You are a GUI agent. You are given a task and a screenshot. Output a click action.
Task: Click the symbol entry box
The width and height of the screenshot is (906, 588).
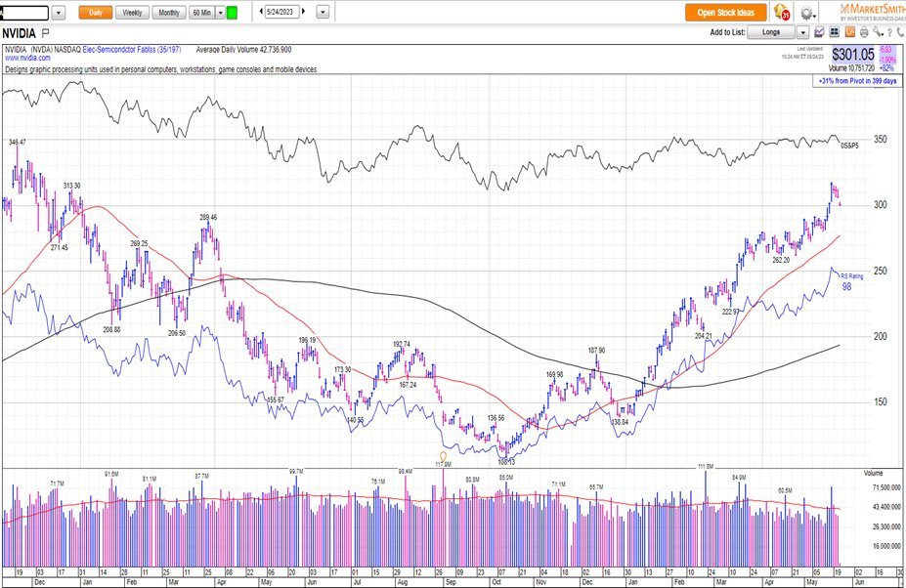[24, 13]
